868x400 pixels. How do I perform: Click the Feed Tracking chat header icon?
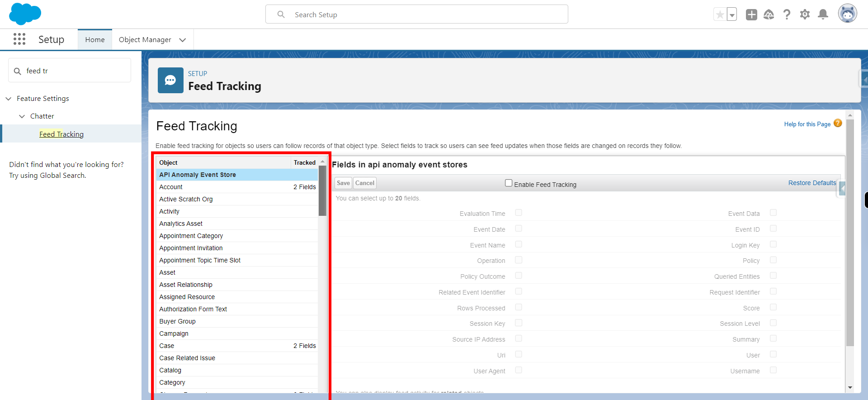pyautogui.click(x=170, y=80)
